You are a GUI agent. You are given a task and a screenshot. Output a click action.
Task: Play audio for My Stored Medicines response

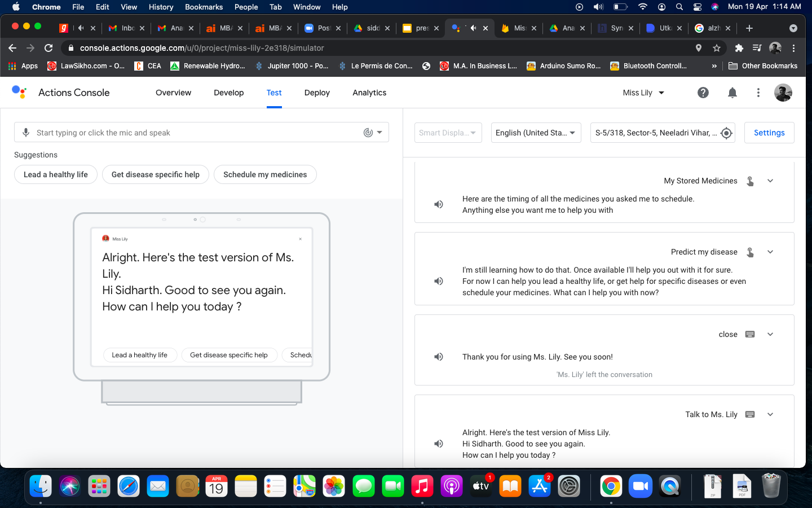click(x=439, y=204)
